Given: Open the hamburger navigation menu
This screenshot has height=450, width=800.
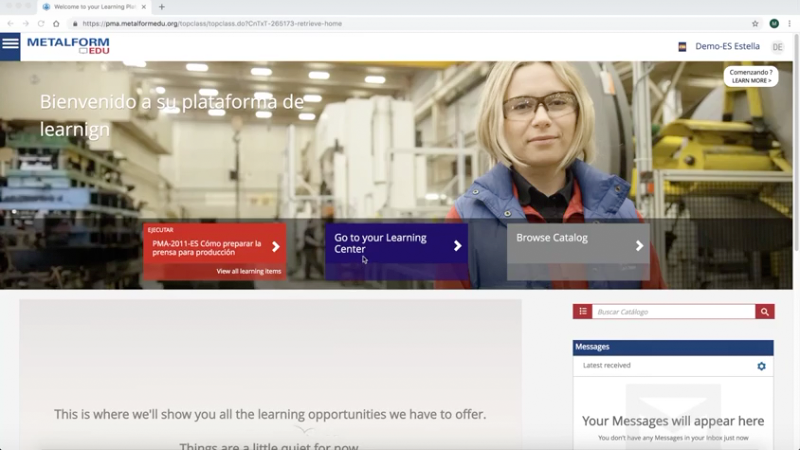Looking at the screenshot, I should tap(10, 44).
